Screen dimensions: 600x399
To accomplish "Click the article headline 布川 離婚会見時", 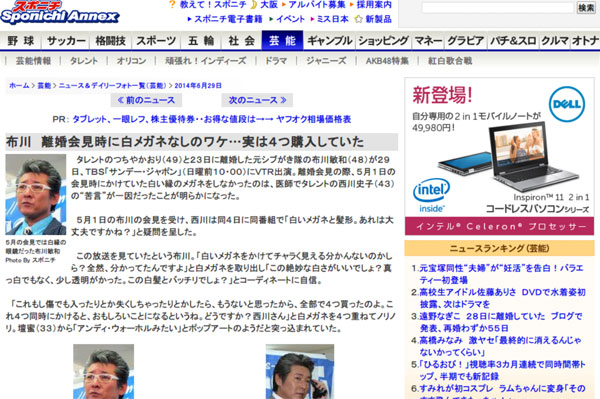I will (184, 142).
